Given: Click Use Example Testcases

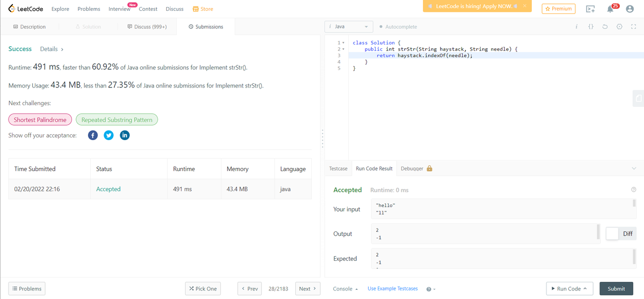Looking at the screenshot, I should (x=392, y=289).
